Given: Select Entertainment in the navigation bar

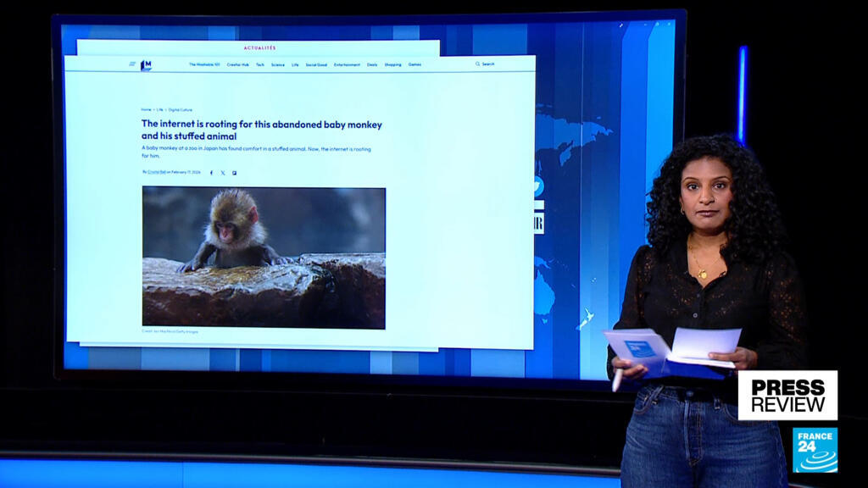Looking at the screenshot, I should (347, 64).
